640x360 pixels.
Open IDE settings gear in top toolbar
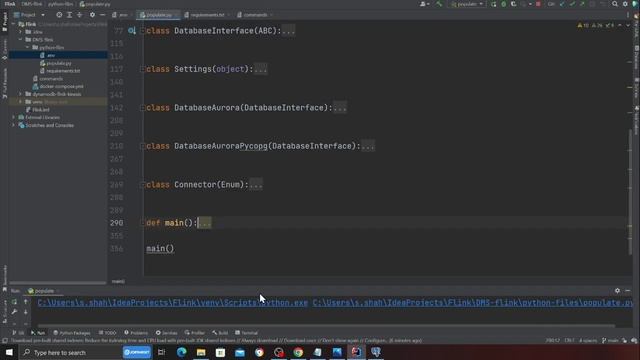point(625,4)
